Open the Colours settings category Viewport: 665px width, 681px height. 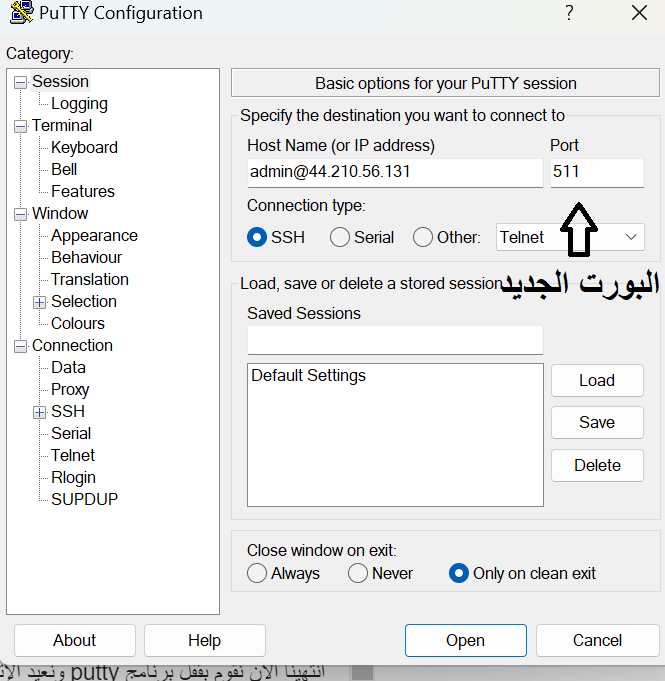(78, 324)
